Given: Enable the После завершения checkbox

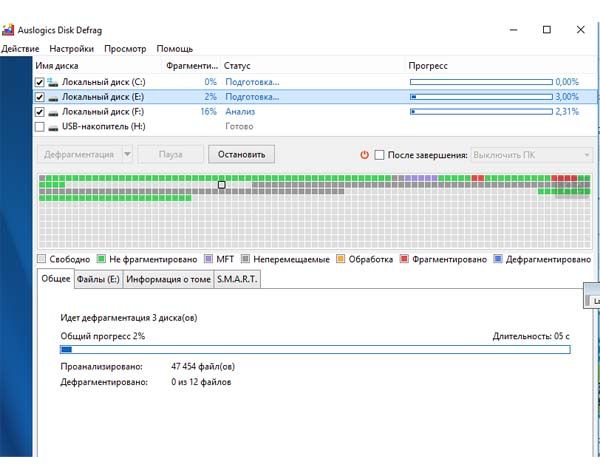Looking at the screenshot, I should coord(379,155).
